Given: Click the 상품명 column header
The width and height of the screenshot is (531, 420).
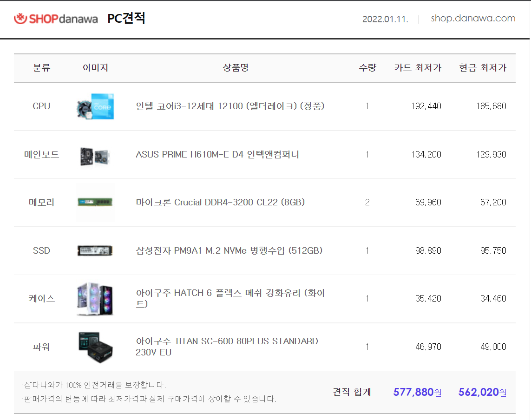Looking at the screenshot, I should 236,68.
